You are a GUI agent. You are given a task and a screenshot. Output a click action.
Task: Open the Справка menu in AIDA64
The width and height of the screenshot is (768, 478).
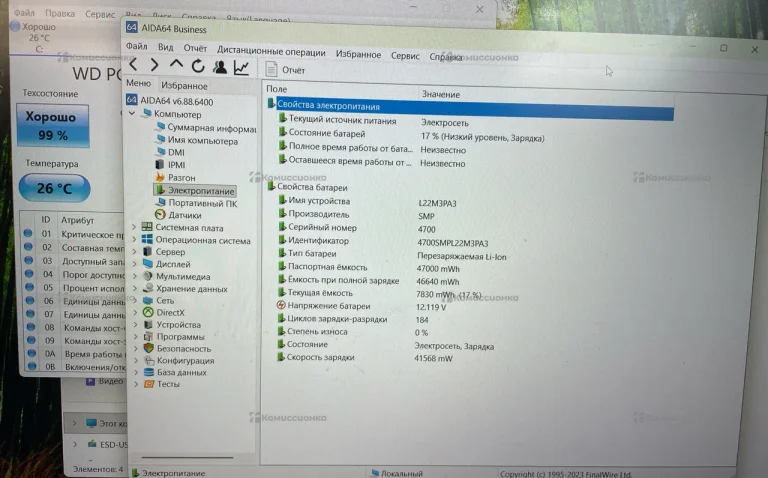click(445, 57)
